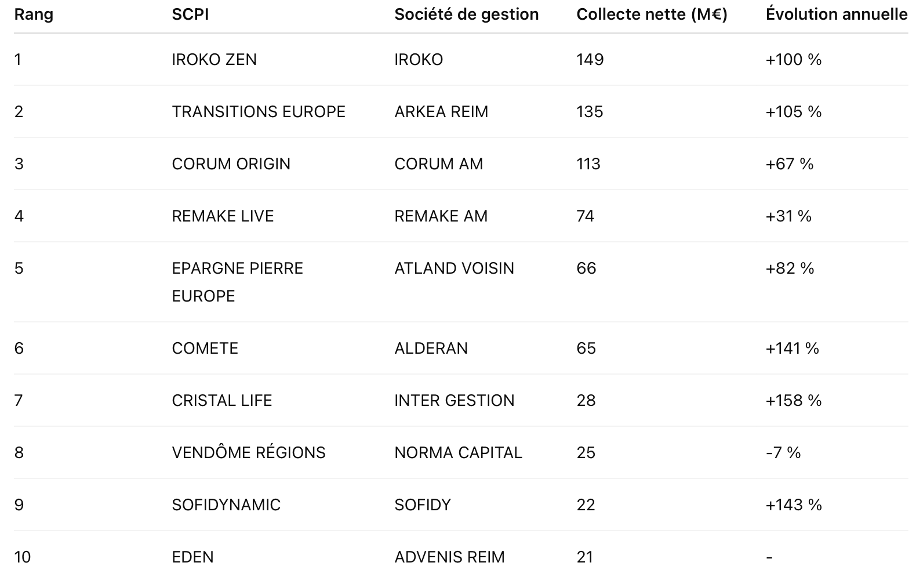Viewport: 916px width, 588px height.
Task: Select the INTER GESTION cell
Action: coord(454,401)
